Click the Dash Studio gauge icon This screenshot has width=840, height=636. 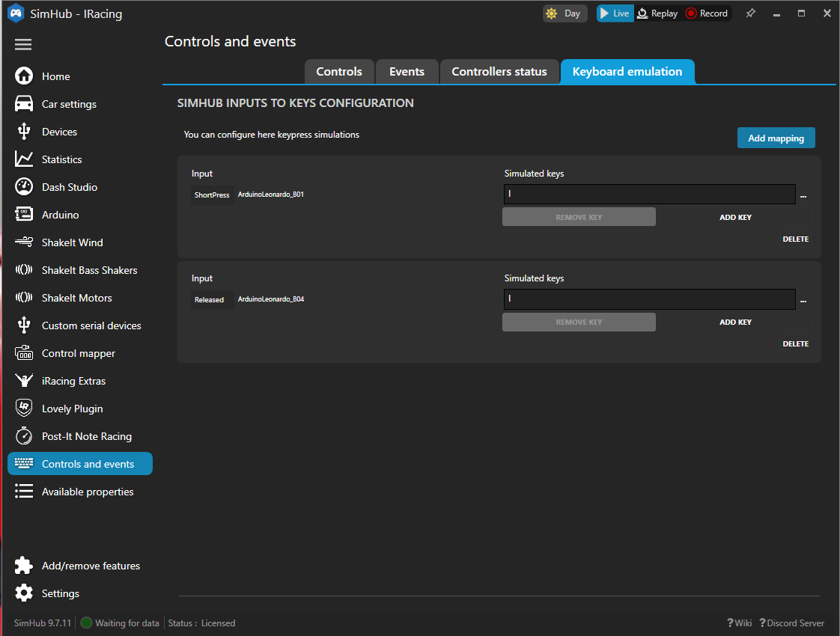pyautogui.click(x=23, y=187)
